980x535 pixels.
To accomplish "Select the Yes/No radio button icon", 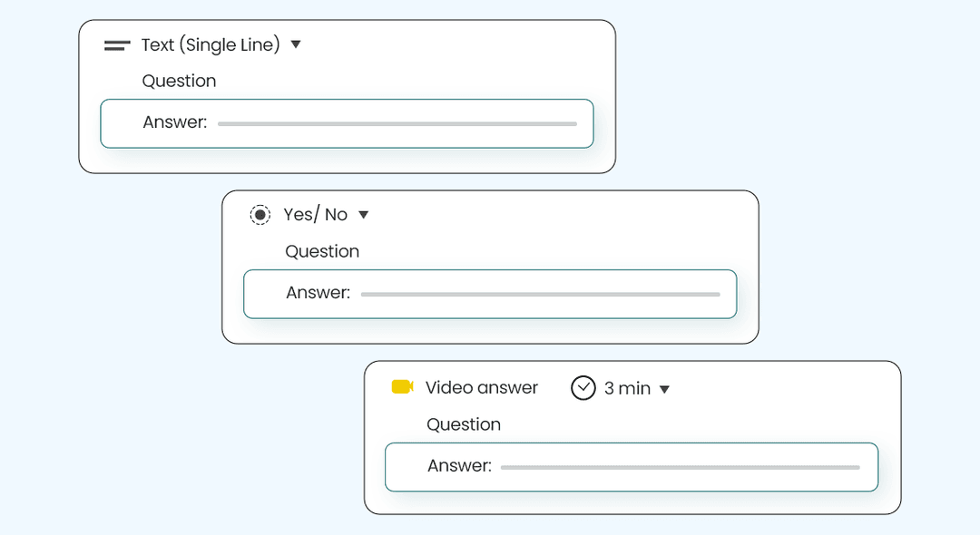I will click(x=260, y=215).
